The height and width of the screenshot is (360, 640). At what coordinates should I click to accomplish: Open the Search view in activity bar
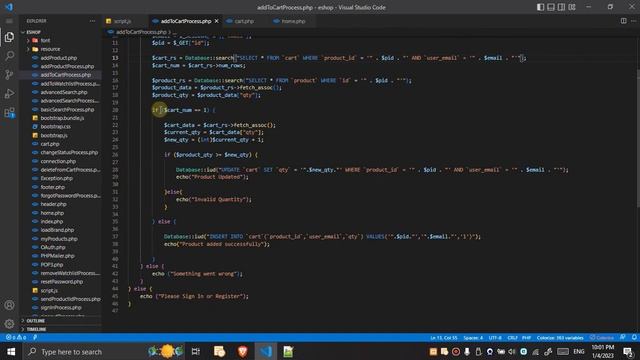(9, 56)
